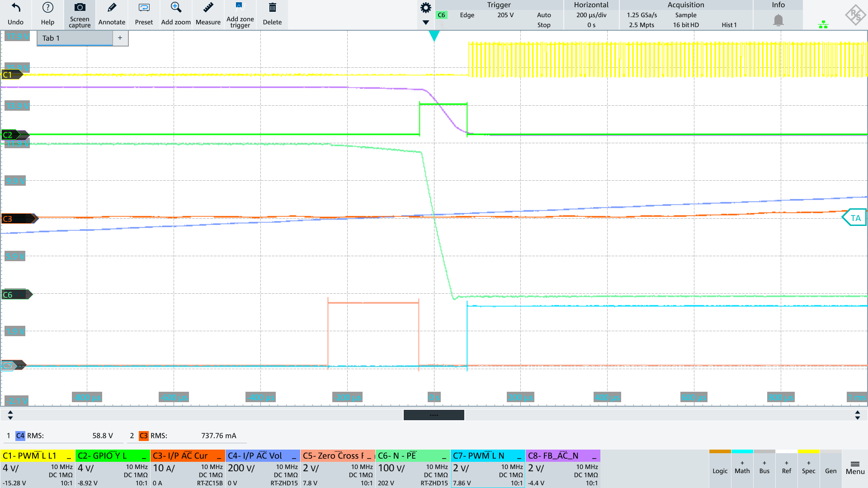Expand the Acquisition settings dropdown
The image size is (868, 488).
pyautogui.click(x=701, y=5)
